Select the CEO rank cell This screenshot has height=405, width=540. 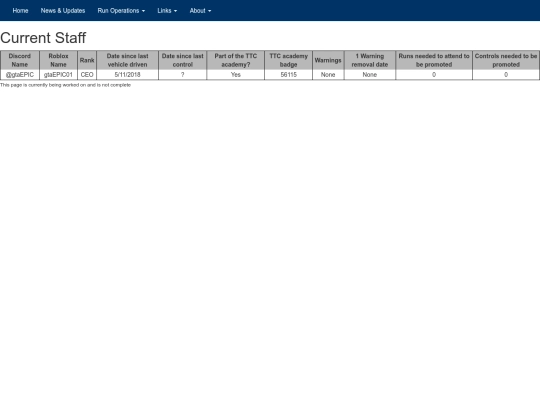(87, 75)
